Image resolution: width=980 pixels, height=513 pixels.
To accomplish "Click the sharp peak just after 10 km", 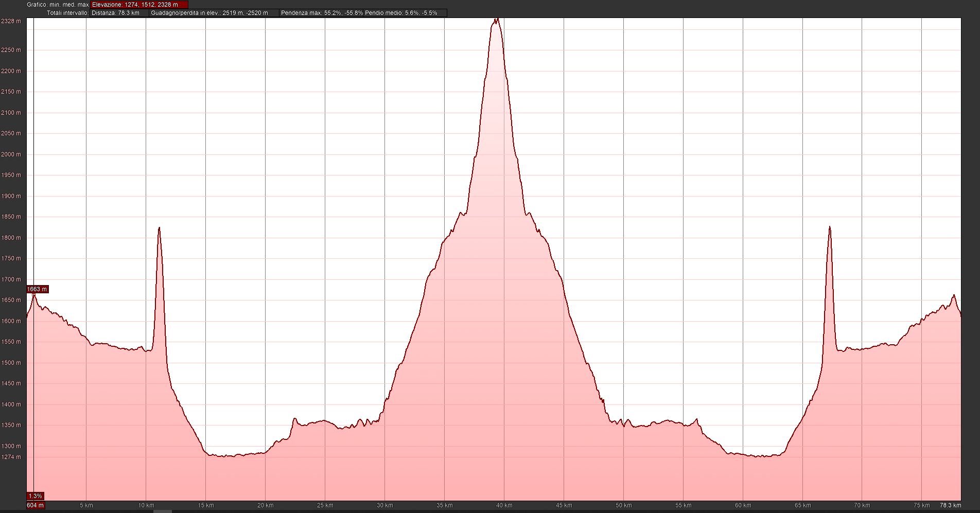I will tap(159, 228).
